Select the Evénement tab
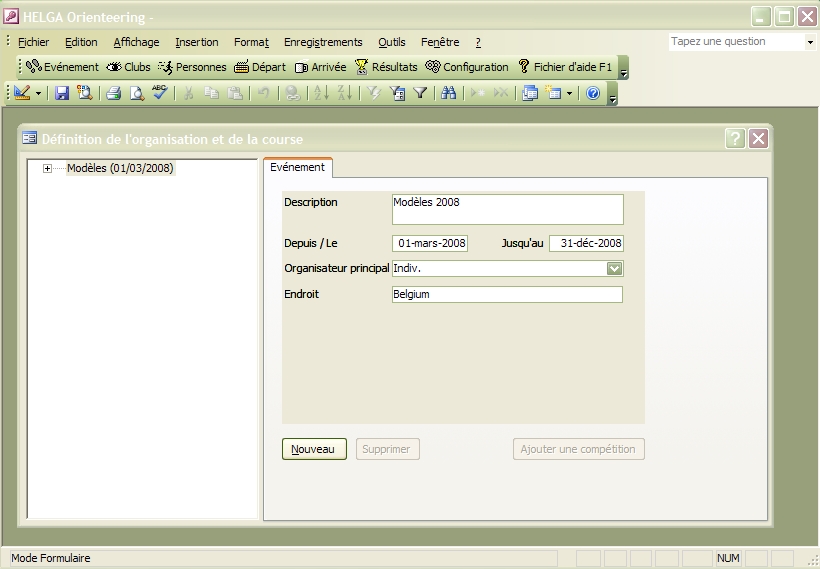Viewport: 820px width, 569px height. coord(298,167)
